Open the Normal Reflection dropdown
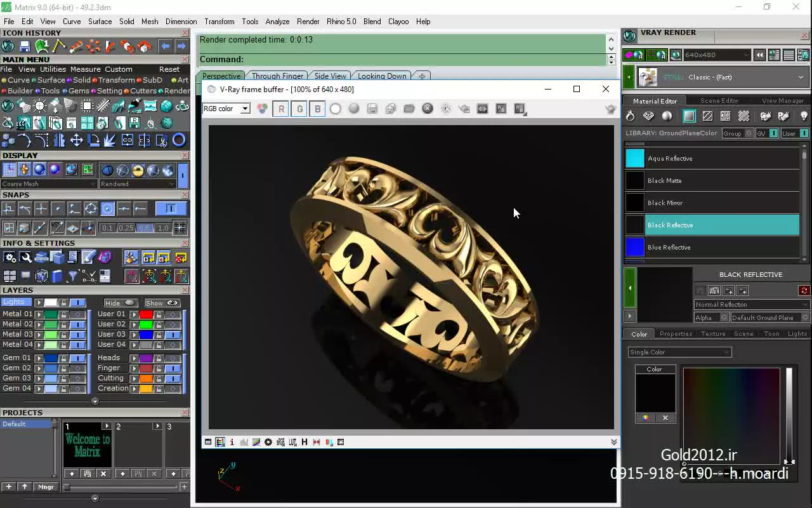Screen dimensions: 812x508 tap(751, 305)
